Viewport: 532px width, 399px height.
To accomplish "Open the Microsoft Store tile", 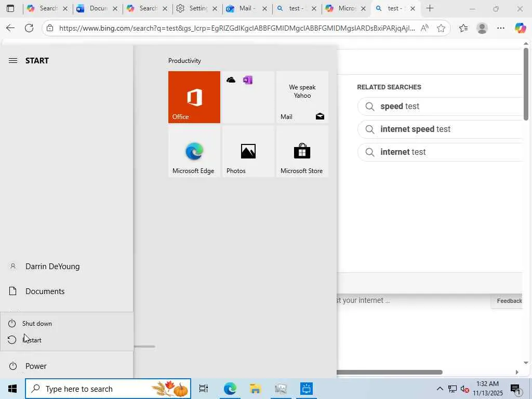I will [x=302, y=151].
